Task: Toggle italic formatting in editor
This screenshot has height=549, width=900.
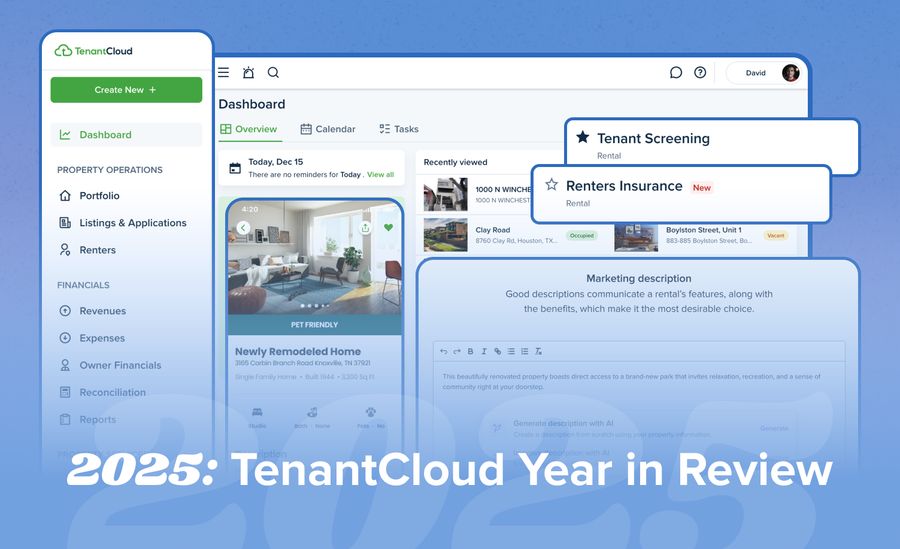Action: (484, 351)
